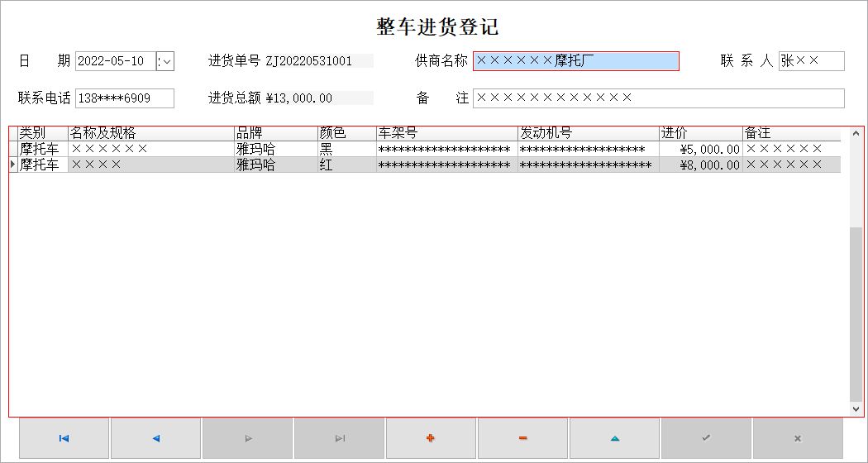Click the checkmark post button
Viewport: 868px width, 463px height.
706,438
